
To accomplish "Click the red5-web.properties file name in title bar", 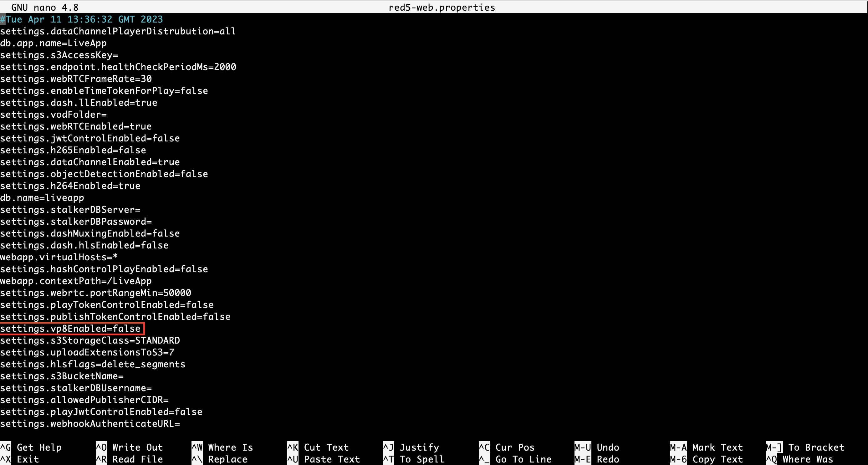I will (442, 8).
